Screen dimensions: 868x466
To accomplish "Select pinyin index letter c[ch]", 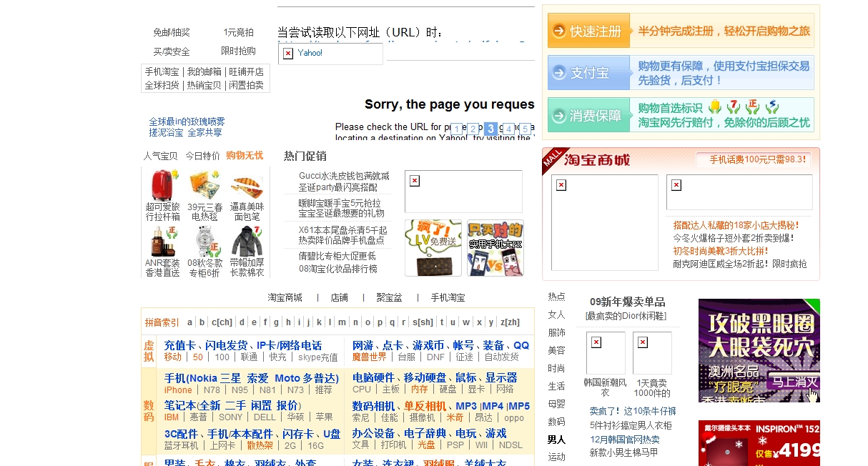I will coord(222,322).
